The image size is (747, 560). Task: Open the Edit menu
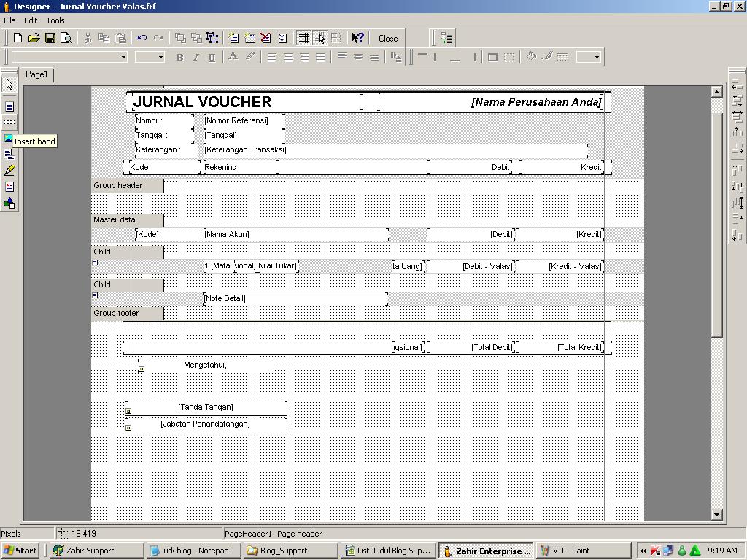[31, 20]
